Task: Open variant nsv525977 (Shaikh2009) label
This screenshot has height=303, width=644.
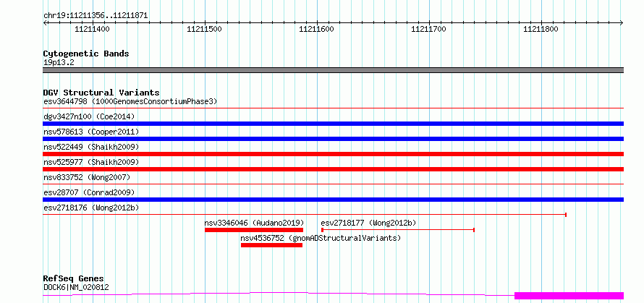Action: point(91,162)
